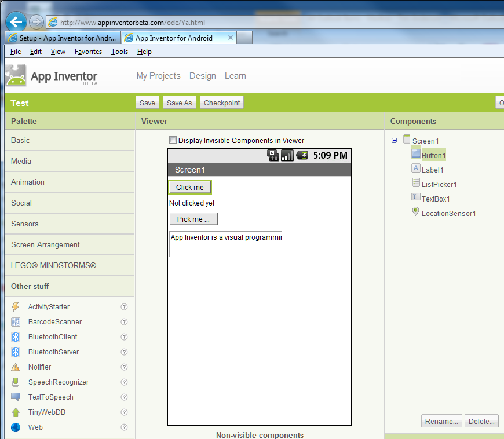
Task: Click the Delete... button
Action: tap(481, 421)
